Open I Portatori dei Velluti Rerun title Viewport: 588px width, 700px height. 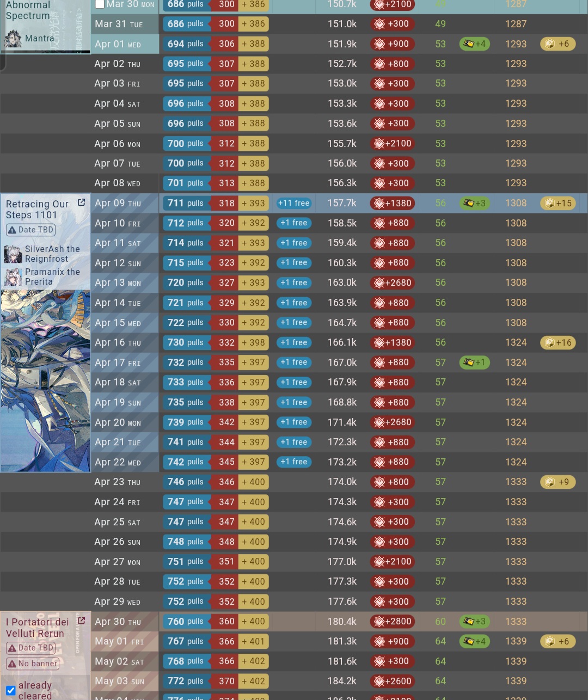pos(37,628)
